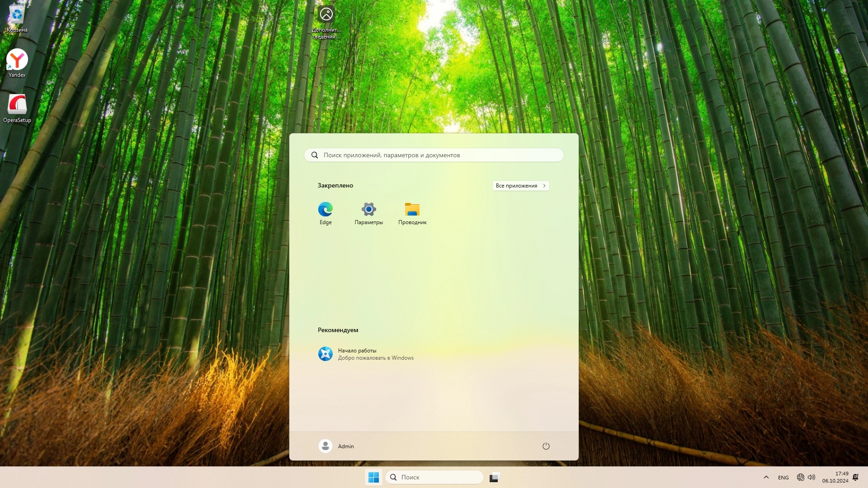The image size is (868, 488).
Task: Select Корзина recycle bin icon
Action: (17, 18)
